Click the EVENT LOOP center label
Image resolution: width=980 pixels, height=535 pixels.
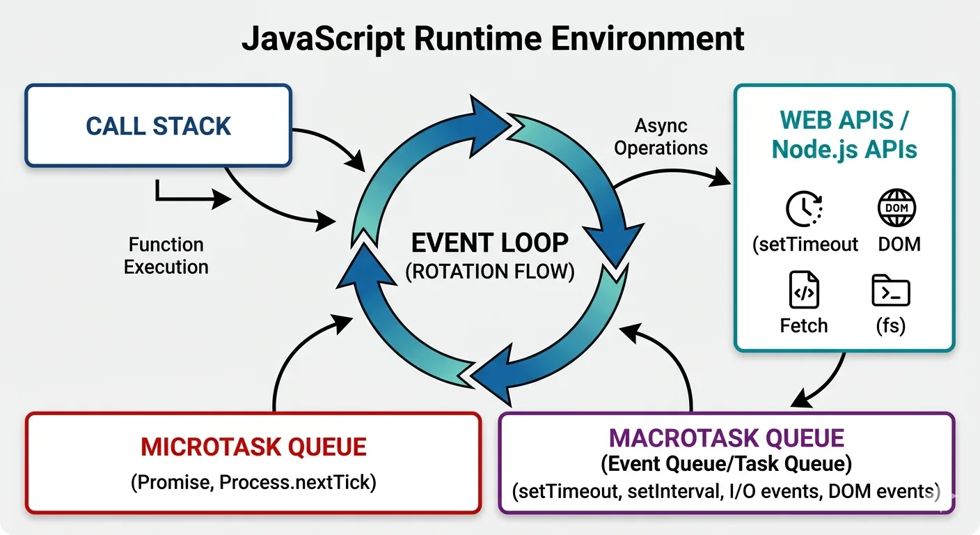point(489,242)
